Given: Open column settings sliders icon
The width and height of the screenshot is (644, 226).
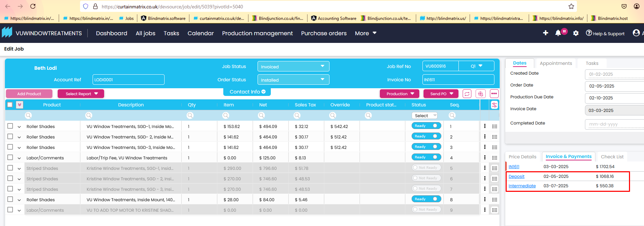Looking at the screenshot, I should [494, 105].
